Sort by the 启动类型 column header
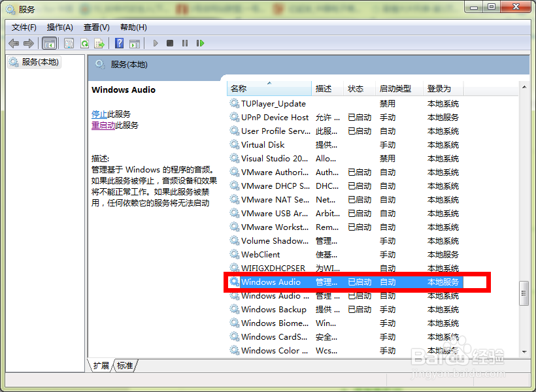Viewport: 536px width, 392px height. coord(399,88)
